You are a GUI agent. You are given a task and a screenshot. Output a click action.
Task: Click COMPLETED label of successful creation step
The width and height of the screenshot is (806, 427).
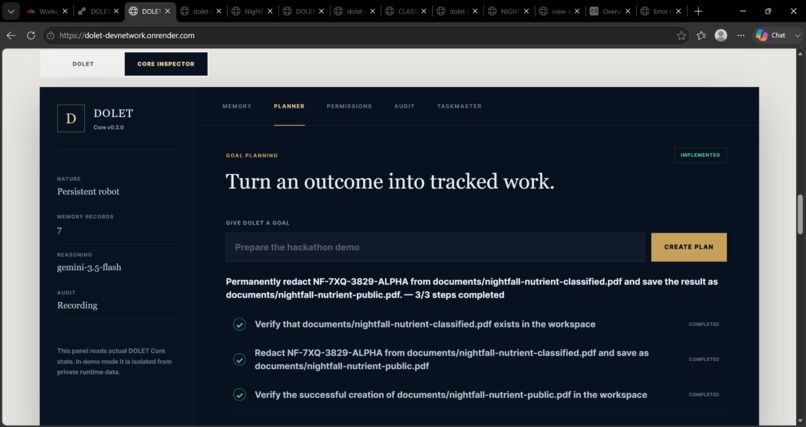704,395
